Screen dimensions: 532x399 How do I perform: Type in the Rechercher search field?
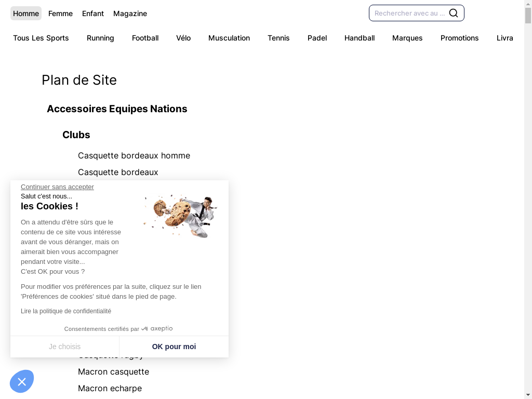point(409,13)
